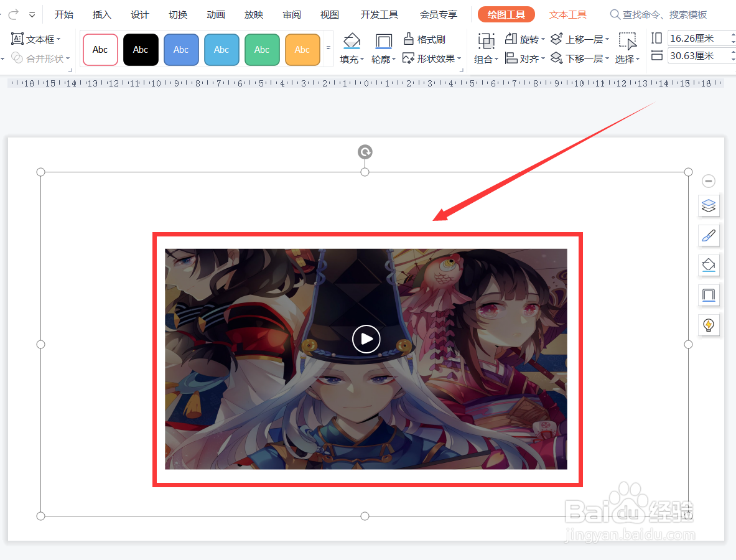Play the embedded video
Viewport: 736px width, 560px height.
coord(366,339)
